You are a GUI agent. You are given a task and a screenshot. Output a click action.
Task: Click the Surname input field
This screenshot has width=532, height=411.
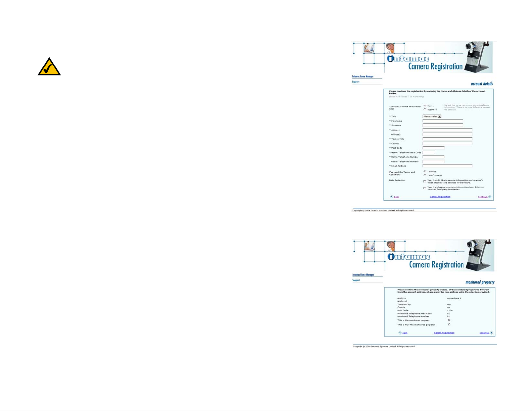[x=443, y=125]
